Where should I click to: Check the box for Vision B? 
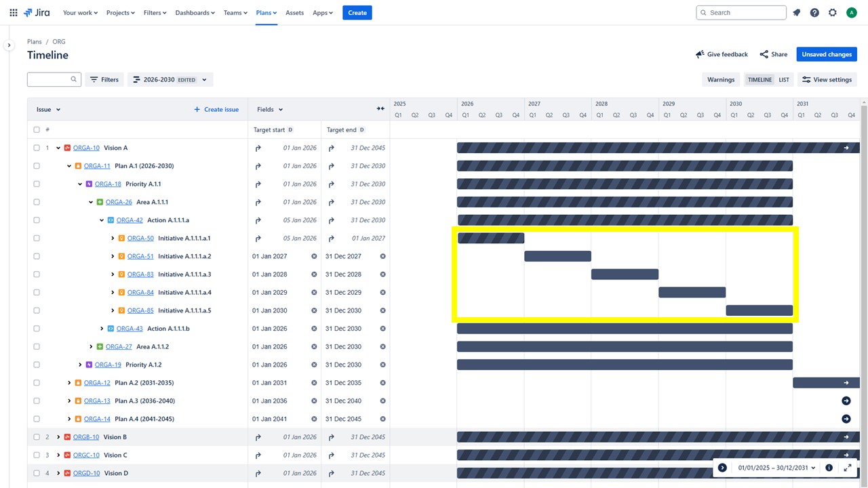coord(37,437)
